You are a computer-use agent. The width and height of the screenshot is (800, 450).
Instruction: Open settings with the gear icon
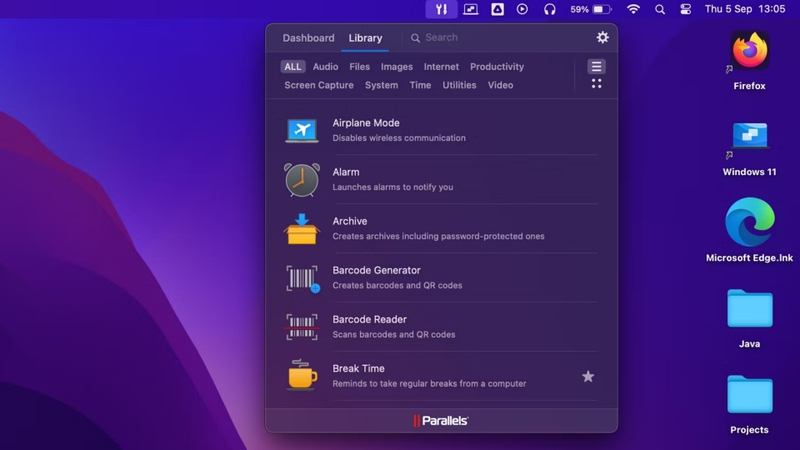click(x=603, y=37)
